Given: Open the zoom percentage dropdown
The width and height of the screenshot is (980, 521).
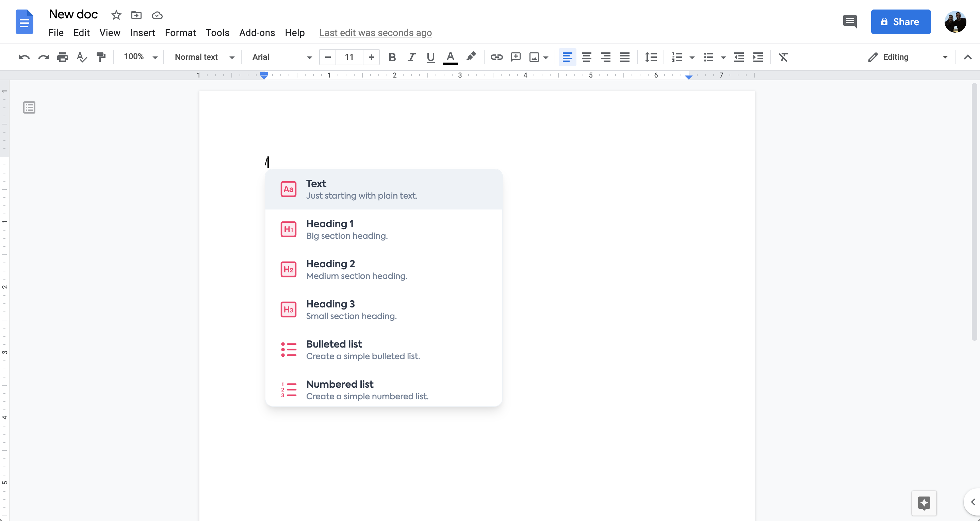Looking at the screenshot, I should pyautogui.click(x=139, y=57).
